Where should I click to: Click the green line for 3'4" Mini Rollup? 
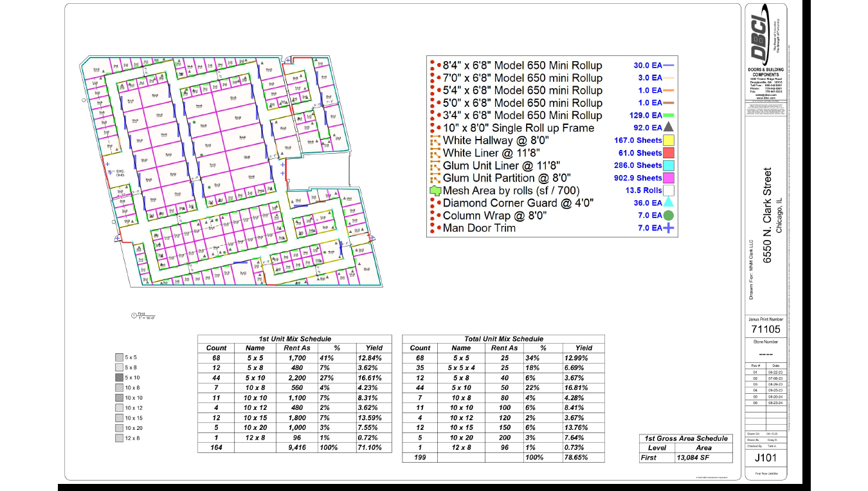point(668,115)
